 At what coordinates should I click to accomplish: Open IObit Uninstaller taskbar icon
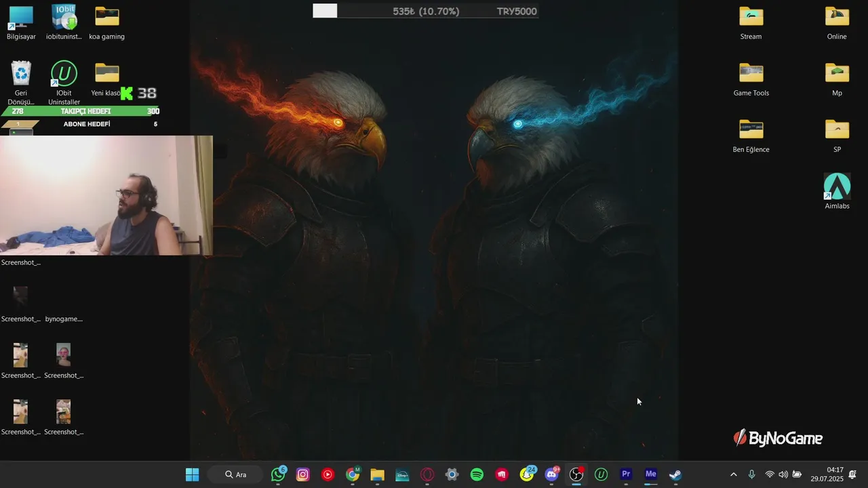[x=601, y=474]
